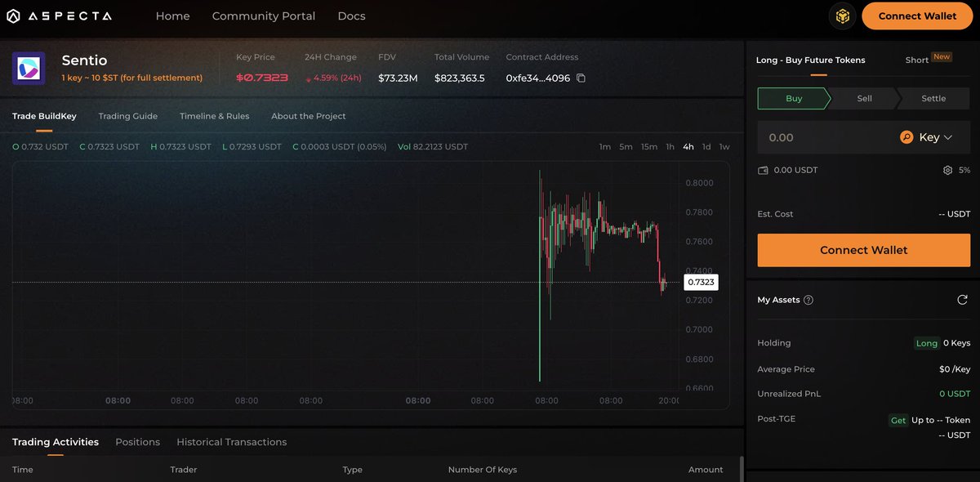Open Community Portal
This screenshot has width=980, height=482.
pos(264,16)
